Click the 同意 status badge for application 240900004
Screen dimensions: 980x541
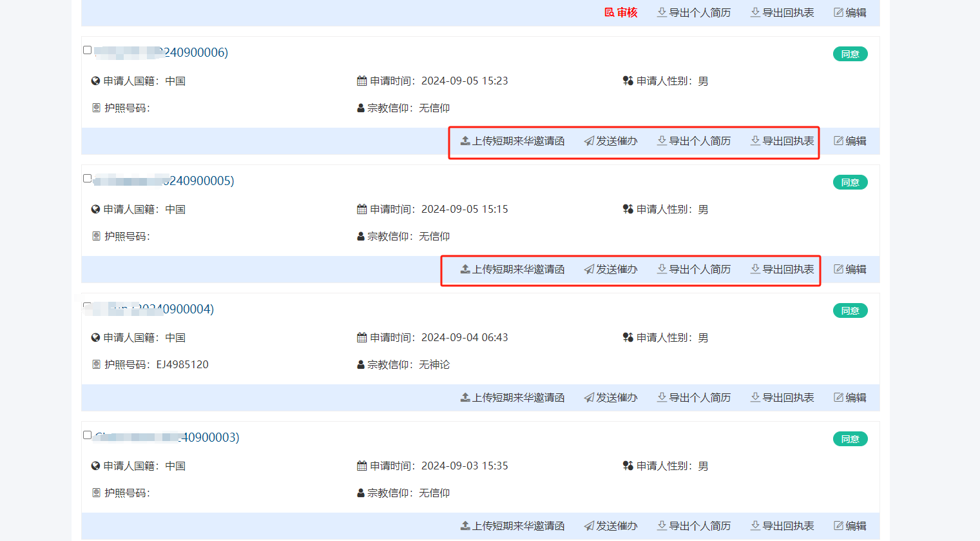click(x=850, y=310)
